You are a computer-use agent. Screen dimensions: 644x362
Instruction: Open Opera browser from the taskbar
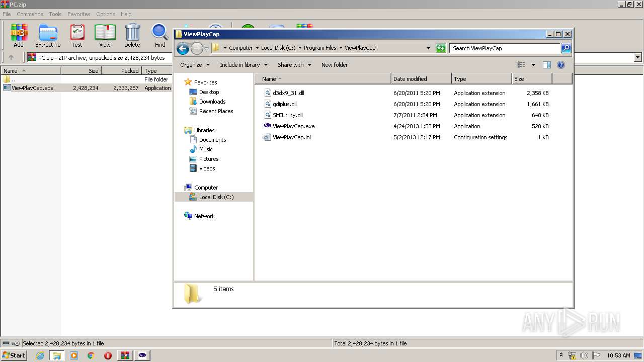[108, 355]
